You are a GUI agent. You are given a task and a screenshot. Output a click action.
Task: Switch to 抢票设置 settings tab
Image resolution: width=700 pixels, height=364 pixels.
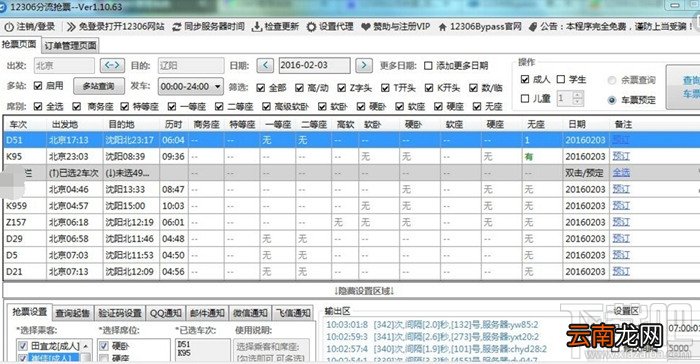(x=29, y=312)
